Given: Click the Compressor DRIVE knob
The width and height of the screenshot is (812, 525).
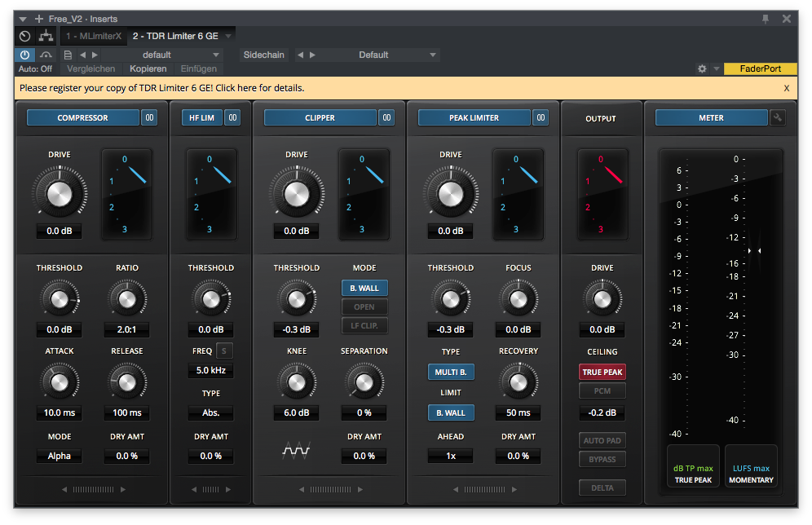Looking at the screenshot, I should (60, 194).
